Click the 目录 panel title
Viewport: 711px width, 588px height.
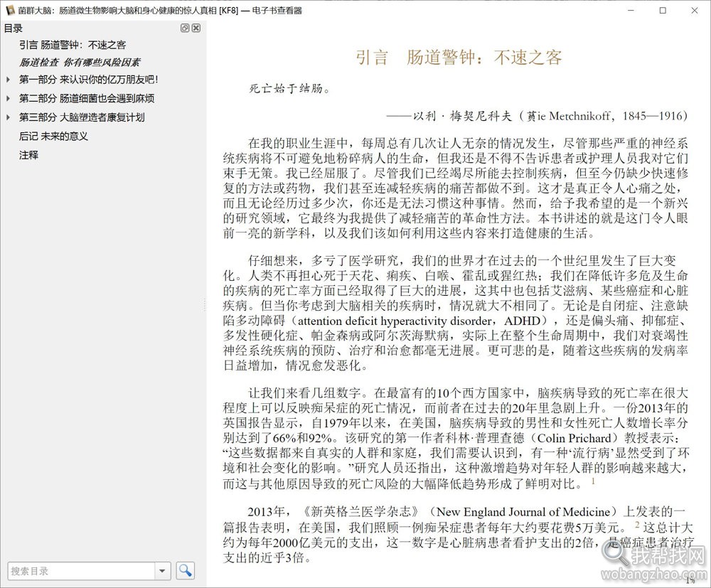(x=13, y=28)
